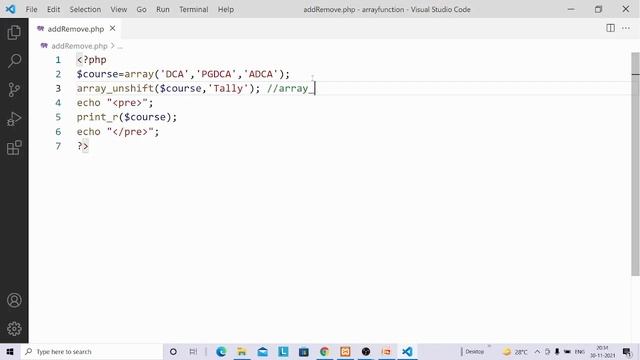Image resolution: width=640 pixels, height=360 pixels.
Task: Switch to Visual Studio Code on taskbar
Action: tap(407, 351)
